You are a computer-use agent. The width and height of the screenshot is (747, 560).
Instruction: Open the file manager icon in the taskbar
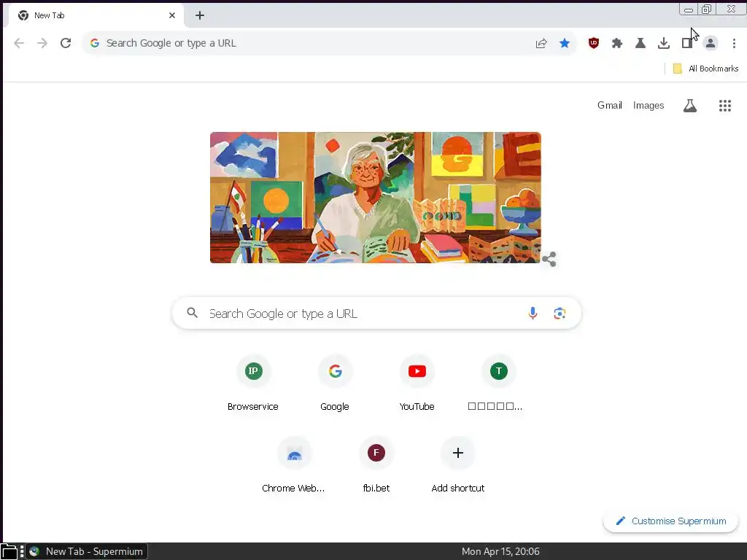point(9,551)
